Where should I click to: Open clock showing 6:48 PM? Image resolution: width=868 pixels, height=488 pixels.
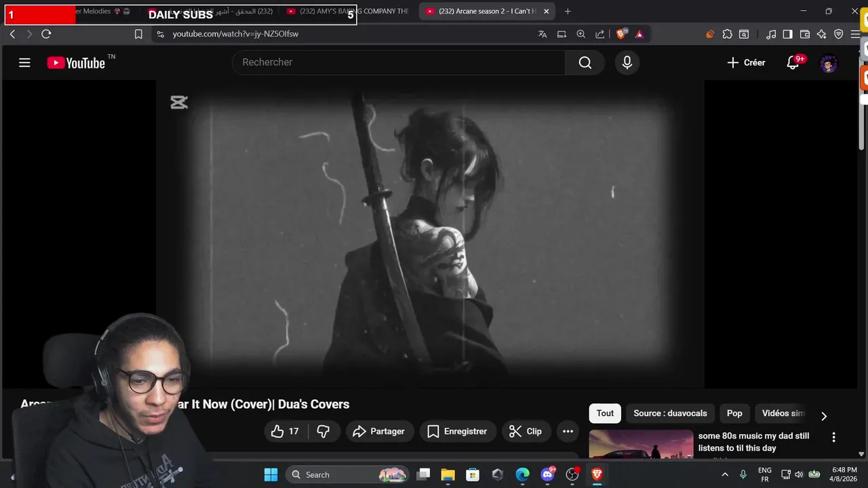coord(844,474)
